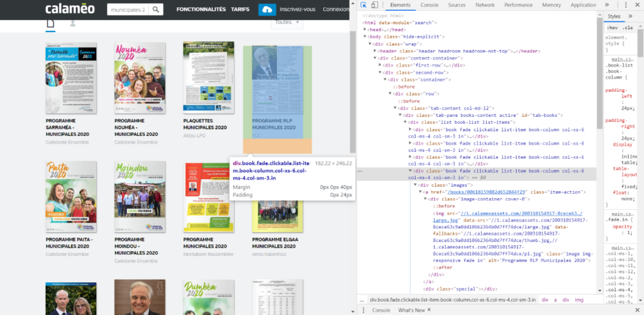Select the What's New drawer tab
Viewport: 644px width, 315px height.
411,310
